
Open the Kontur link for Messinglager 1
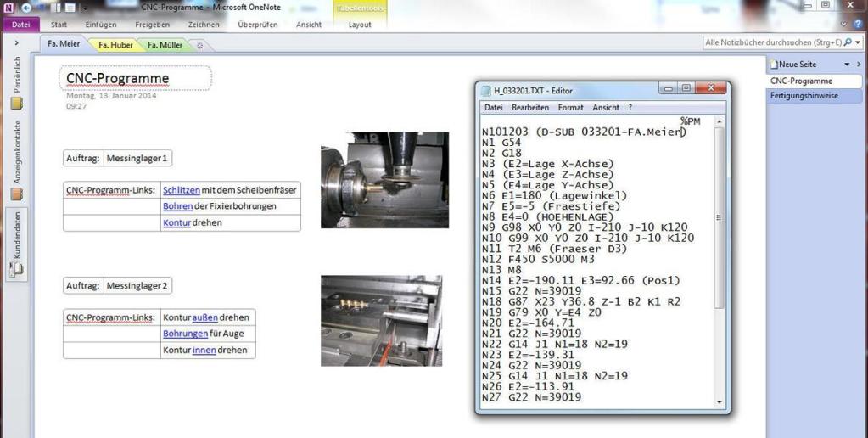coord(176,222)
